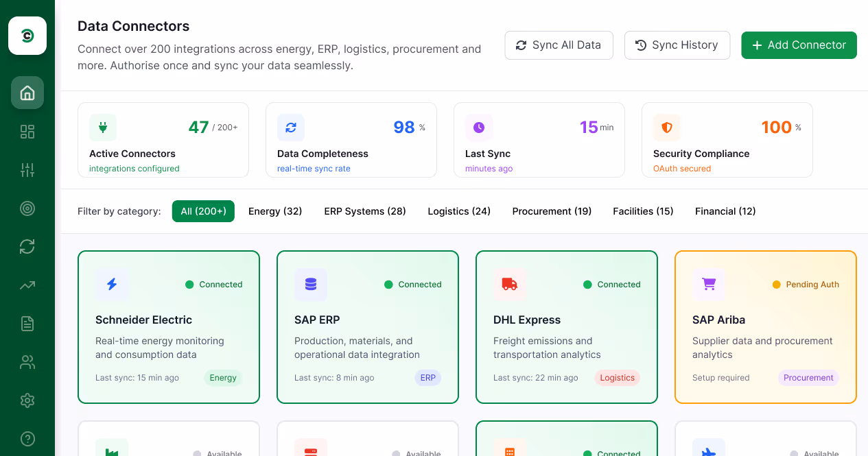Click the Data Completeness label
The height and width of the screenshot is (456, 868).
[x=322, y=154]
